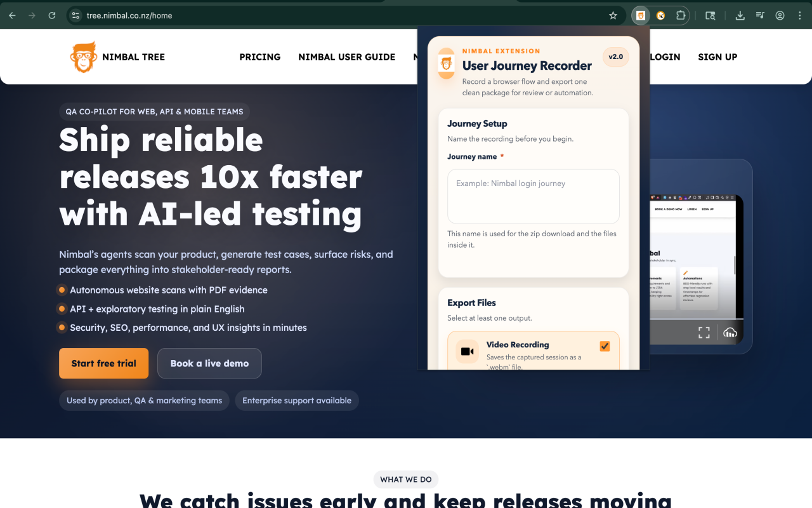Screen dimensions: 812x508
Task: Enter fullscreen on the demo video
Action: coord(704,332)
